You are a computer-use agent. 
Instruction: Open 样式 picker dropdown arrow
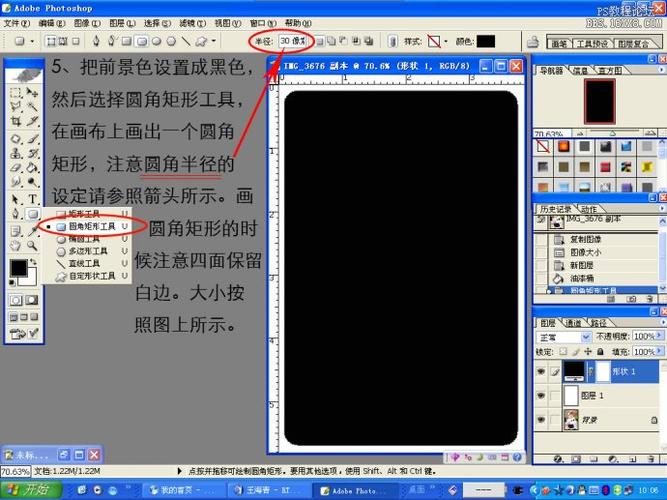click(x=446, y=41)
